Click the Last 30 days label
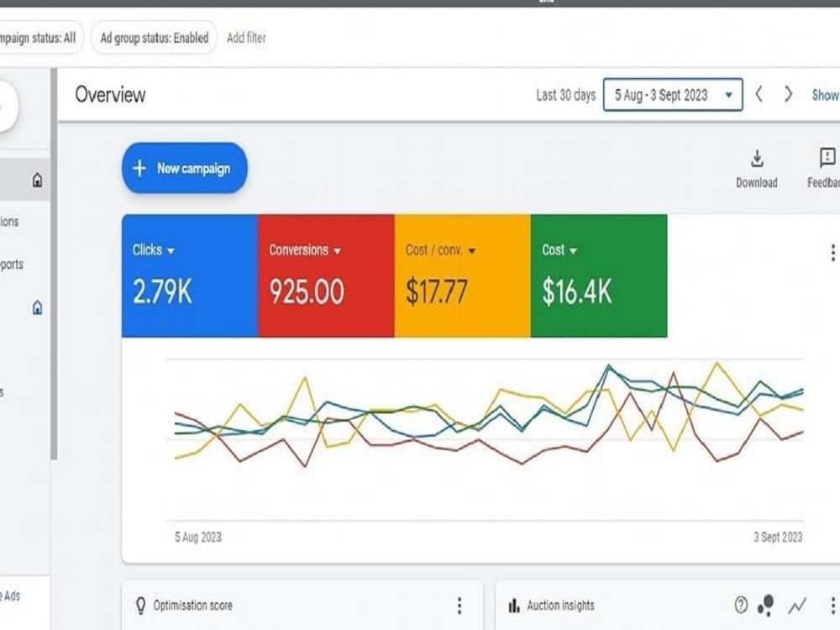 565,96
